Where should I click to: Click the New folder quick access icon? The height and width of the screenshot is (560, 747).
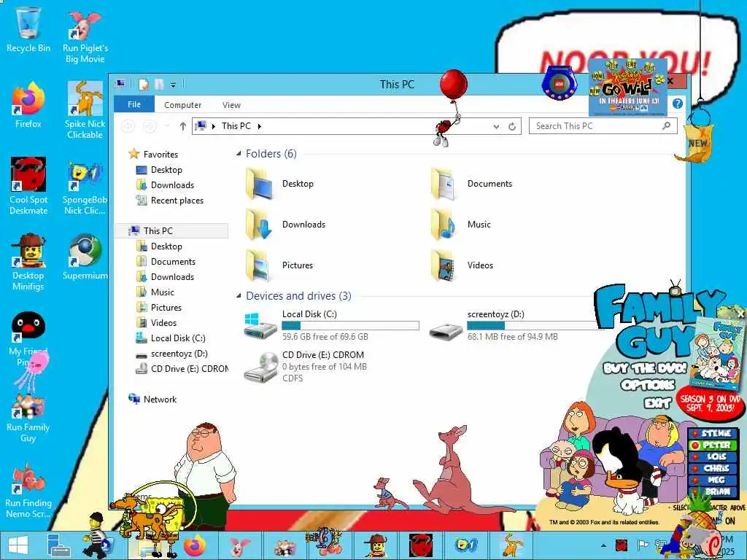pos(159,85)
